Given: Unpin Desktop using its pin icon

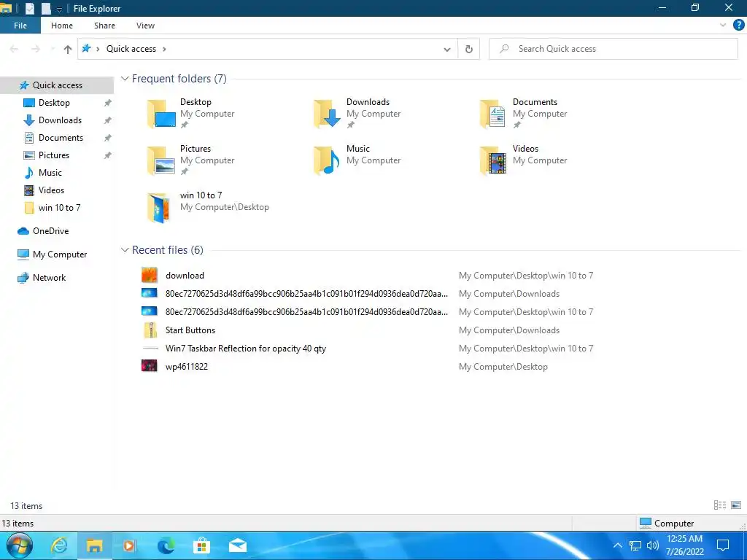Looking at the screenshot, I should [108, 103].
